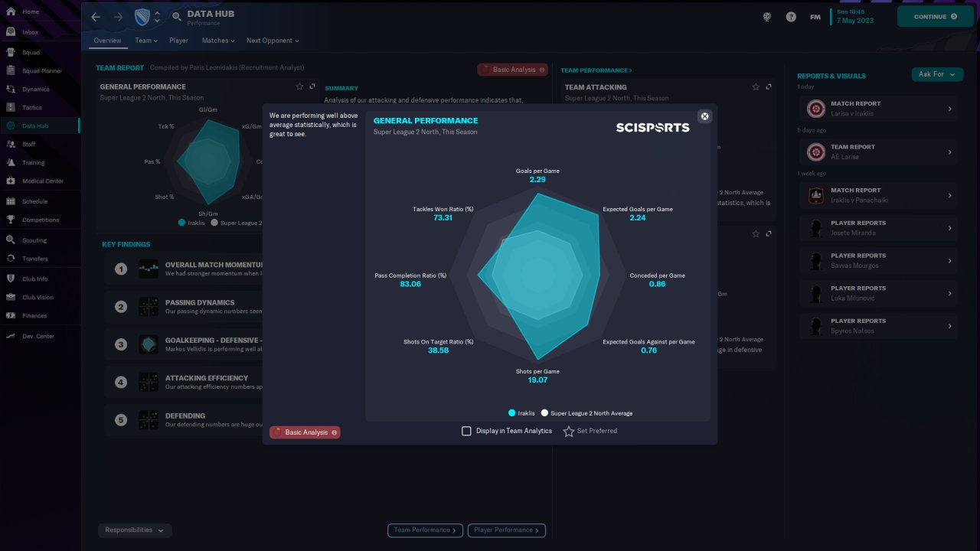Viewport: 980px width, 551px height.
Task: Open the Club Info page
Action: click(40, 279)
